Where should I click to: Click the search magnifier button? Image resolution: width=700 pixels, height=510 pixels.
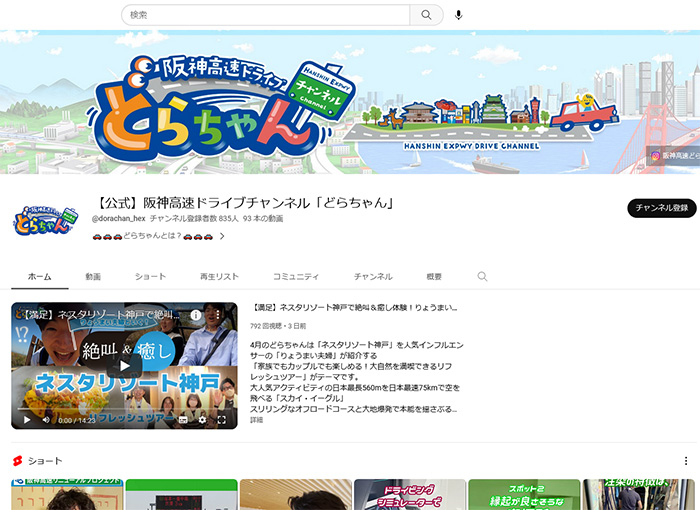pyautogui.click(x=426, y=15)
